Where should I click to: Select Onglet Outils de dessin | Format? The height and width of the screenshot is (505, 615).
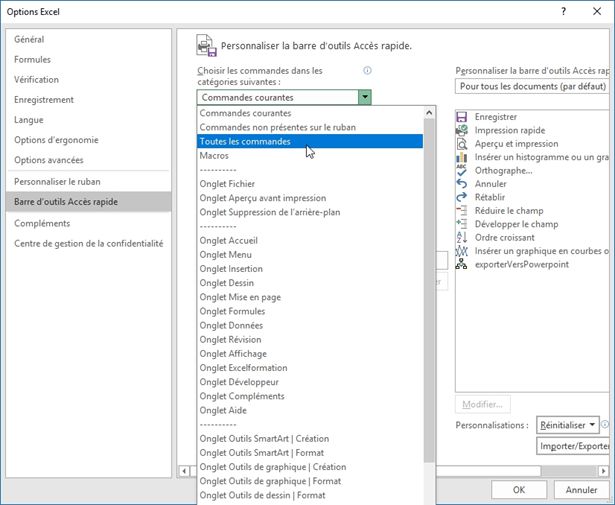[310, 495]
